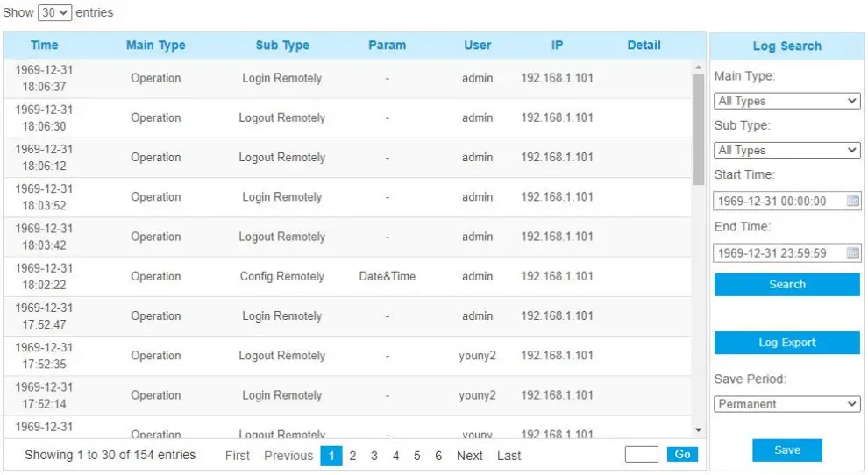Select the 18:03:52 log time cell
Viewport: 868px width, 475px height.
(45, 197)
